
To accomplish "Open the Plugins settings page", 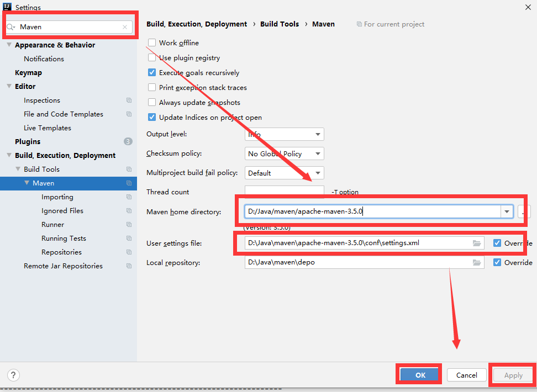I will (28, 142).
